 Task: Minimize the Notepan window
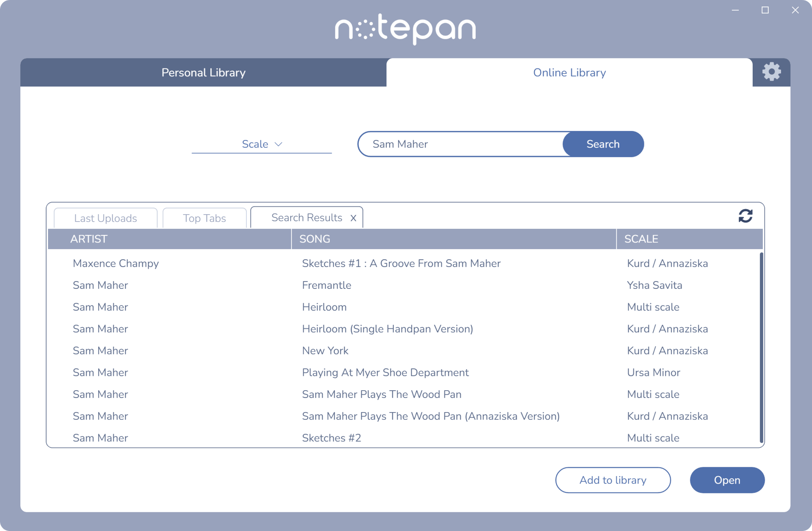[x=735, y=10]
